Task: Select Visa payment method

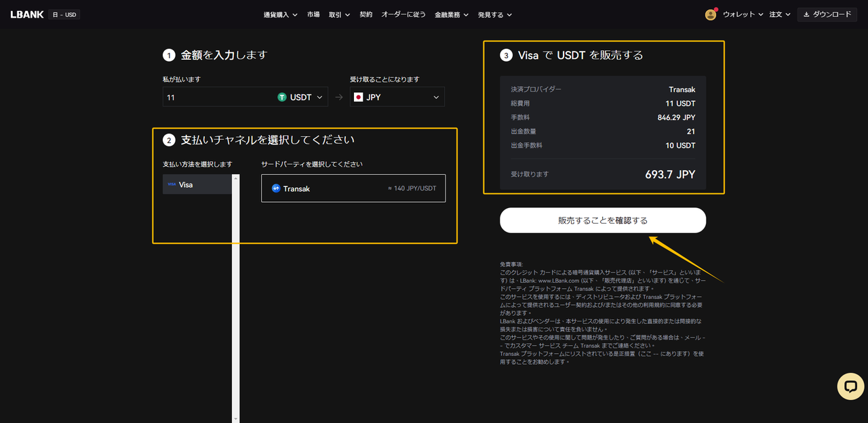Action: [x=197, y=184]
